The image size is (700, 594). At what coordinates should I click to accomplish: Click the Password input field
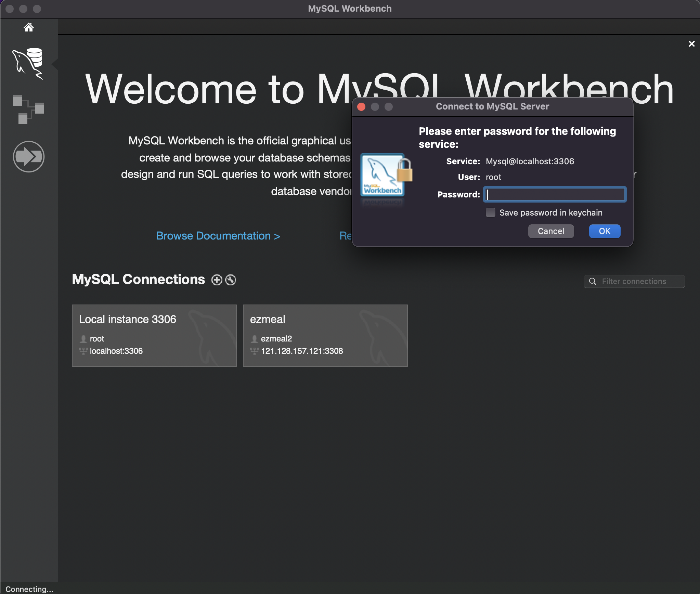click(555, 195)
